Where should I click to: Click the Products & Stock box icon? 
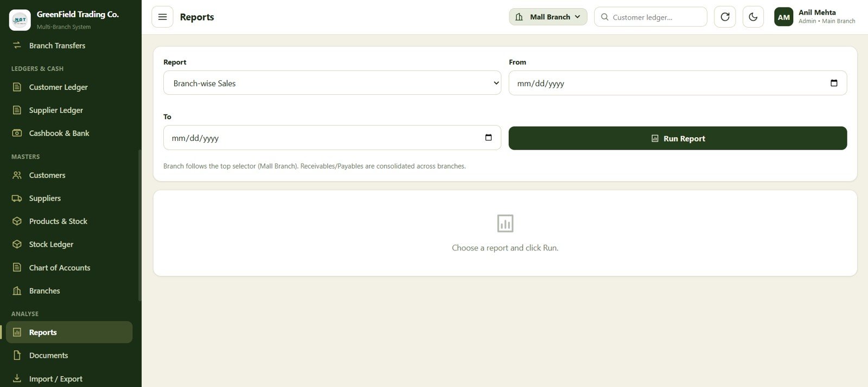coord(17,221)
